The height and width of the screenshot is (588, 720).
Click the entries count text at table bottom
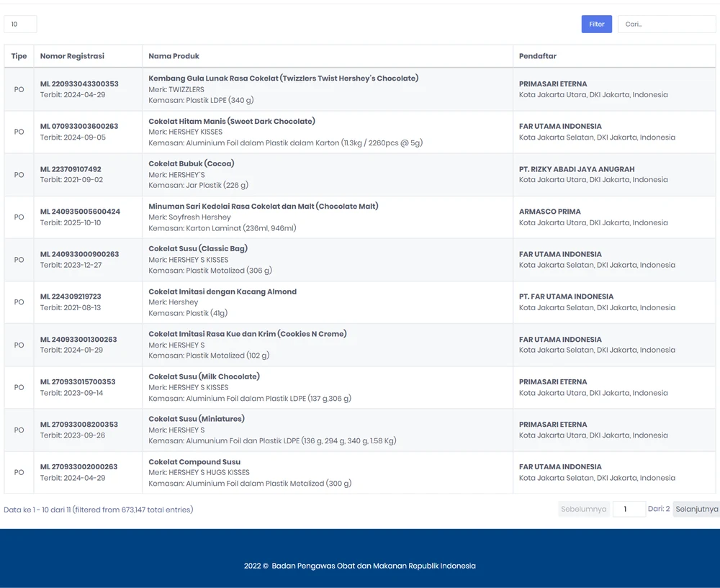(x=98, y=510)
